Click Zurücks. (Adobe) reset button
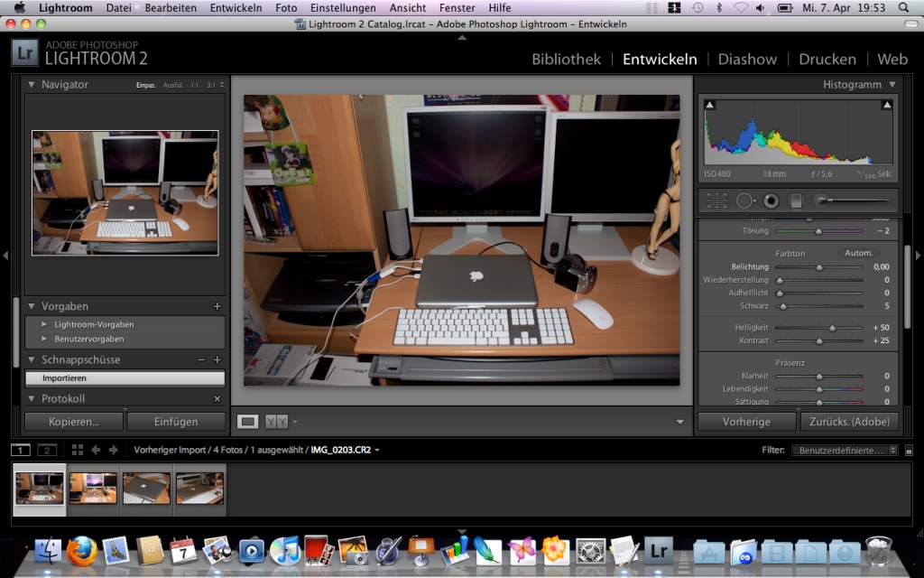Screen dimensions: 924x578 click(x=849, y=422)
